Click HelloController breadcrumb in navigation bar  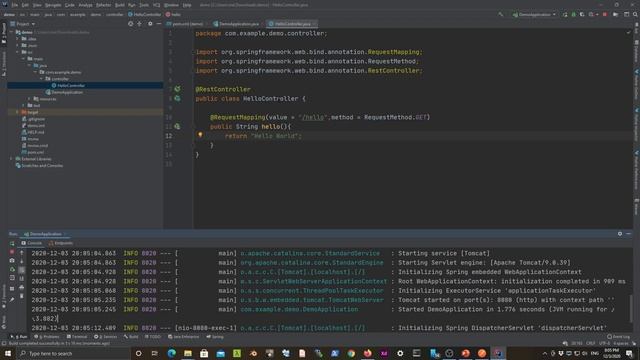tap(144, 14)
